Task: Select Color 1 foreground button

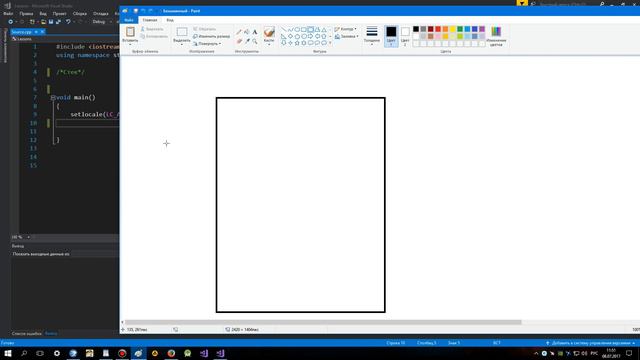Action: click(x=391, y=36)
